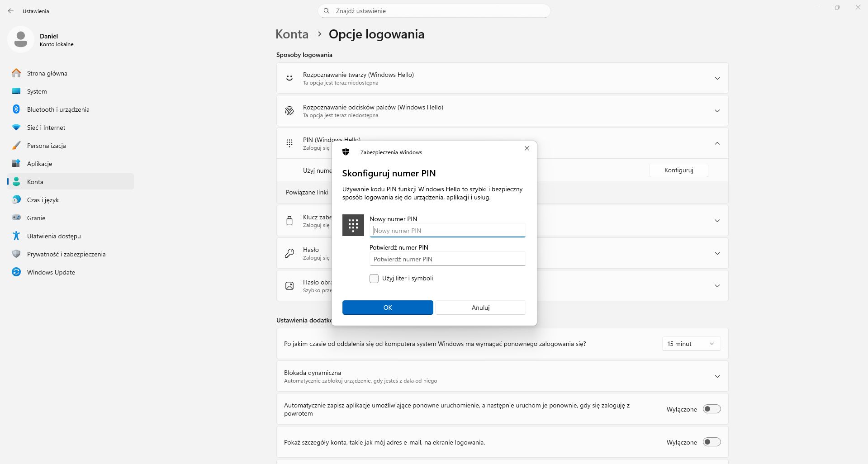Open the 15 minut dropdown
Screen dimensions: 868x464
pos(691,344)
